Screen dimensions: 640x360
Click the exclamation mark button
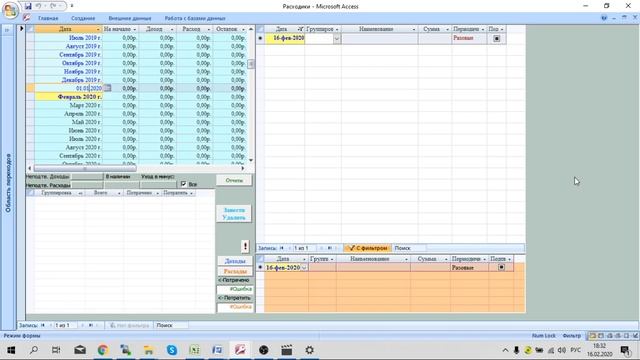click(245, 246)
